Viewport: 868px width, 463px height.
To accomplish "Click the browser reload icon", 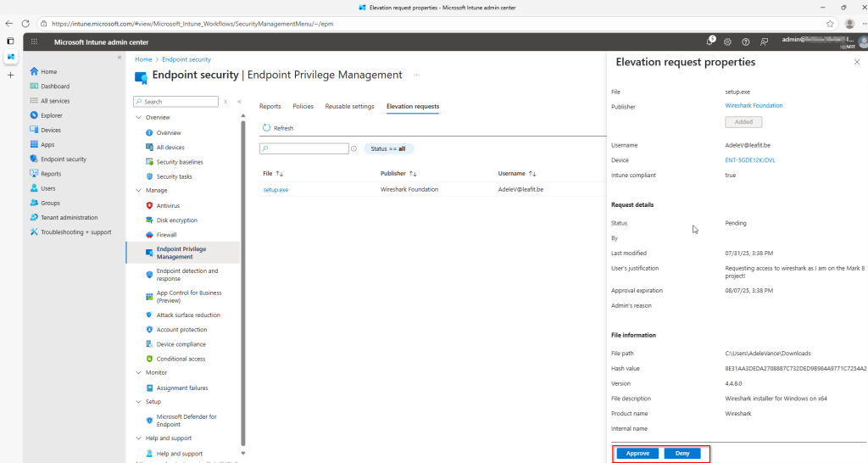I will (25, 24).
